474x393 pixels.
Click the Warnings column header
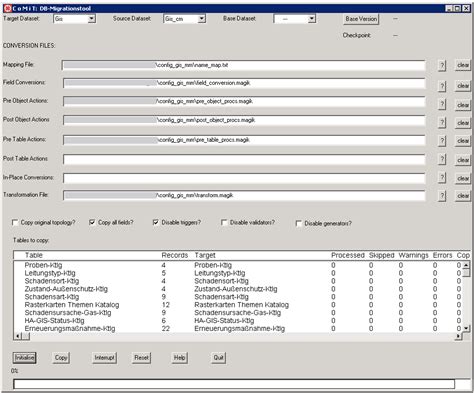413,255
